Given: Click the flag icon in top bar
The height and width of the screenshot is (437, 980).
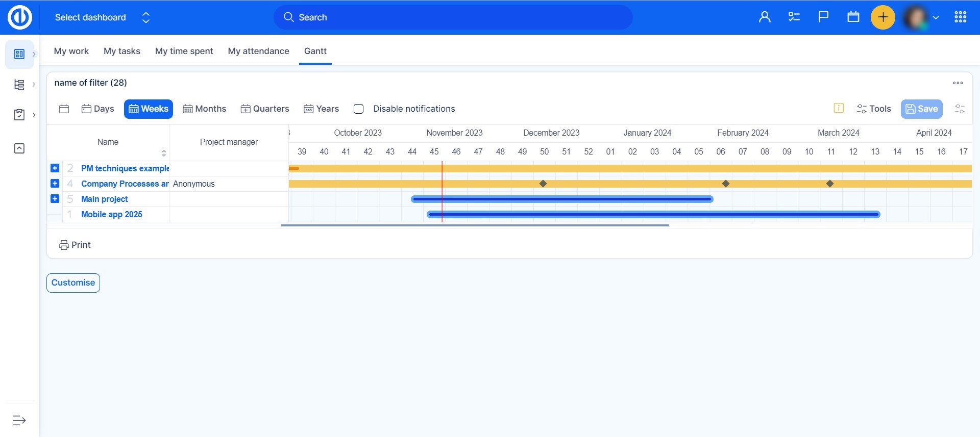Looking at the screenshot, I should coord(823,17).
